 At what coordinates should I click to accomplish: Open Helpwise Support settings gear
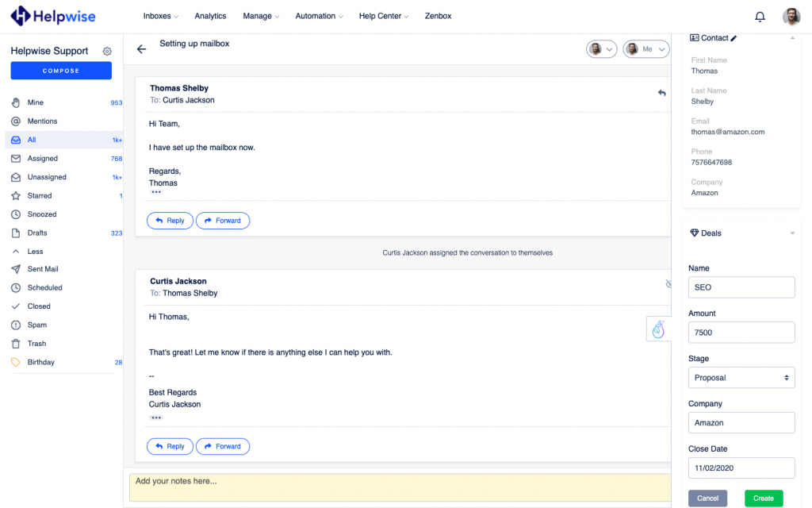[107, 52]
